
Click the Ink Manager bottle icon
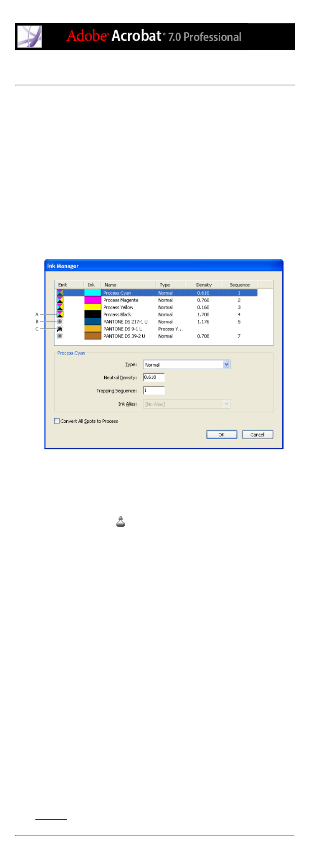pos(121,522)
